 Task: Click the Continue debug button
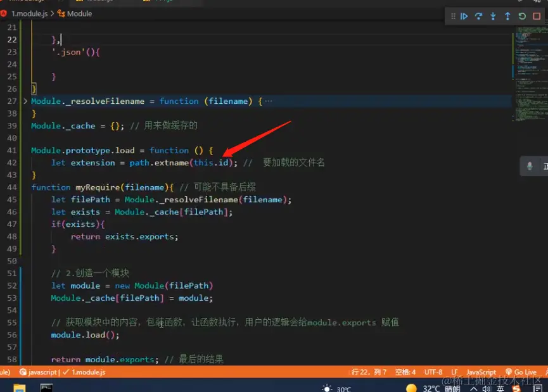point(464,16)
